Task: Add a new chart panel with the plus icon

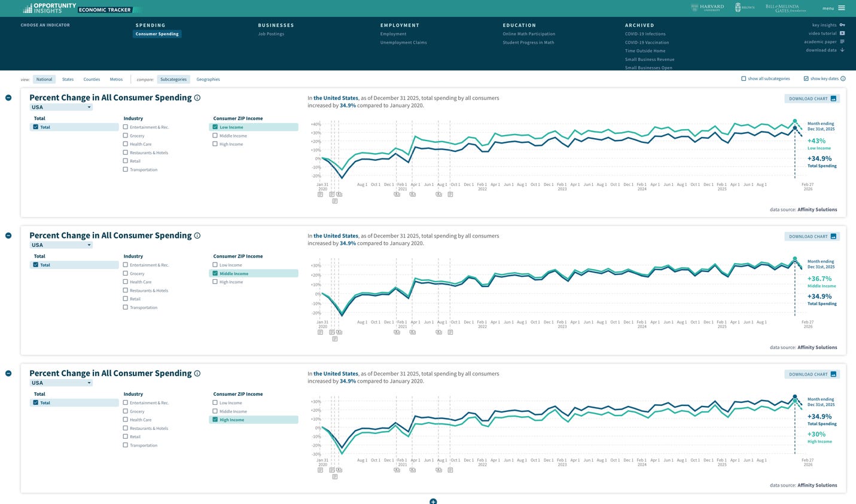Action: pos(433,502)
